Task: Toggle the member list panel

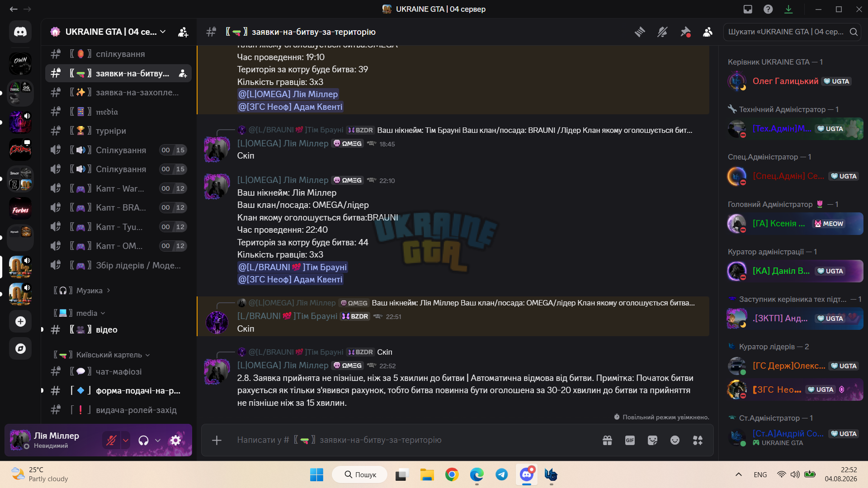Action: (x=708, y=32)
